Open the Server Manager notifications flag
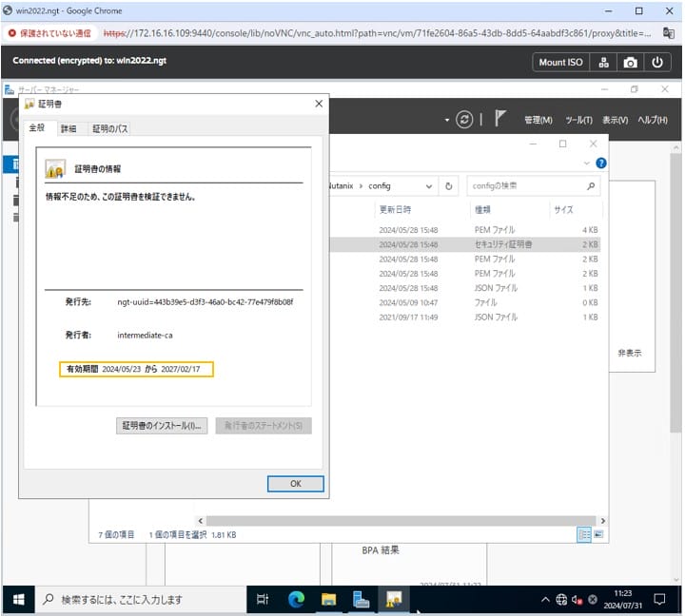Viewport: 685px width, 616px height. (499, 120)
